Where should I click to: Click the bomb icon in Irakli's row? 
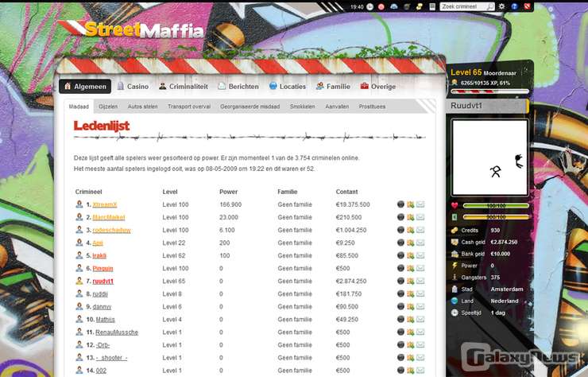(x=400, y=255)
